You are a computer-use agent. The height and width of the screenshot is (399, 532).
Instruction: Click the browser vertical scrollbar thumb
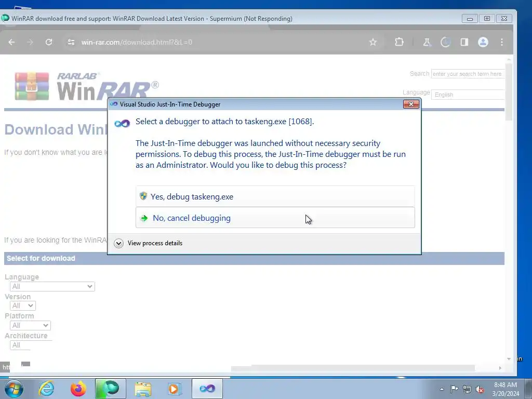(509, 91)
